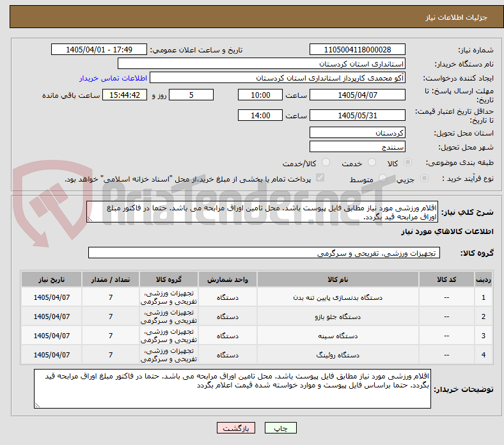Select the خدمت radio button
The image size is (504, 445).
372,162
